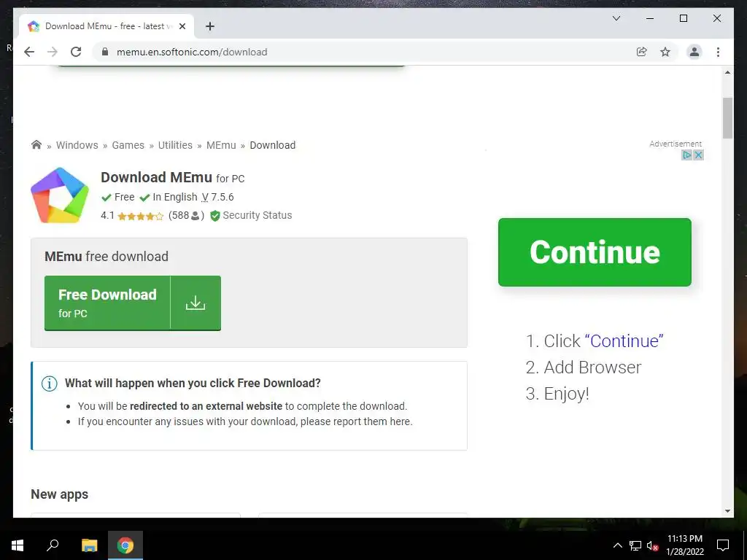Screen dimensions: 747x560
Task: Open the share this page icon
Action: point(642,52)
